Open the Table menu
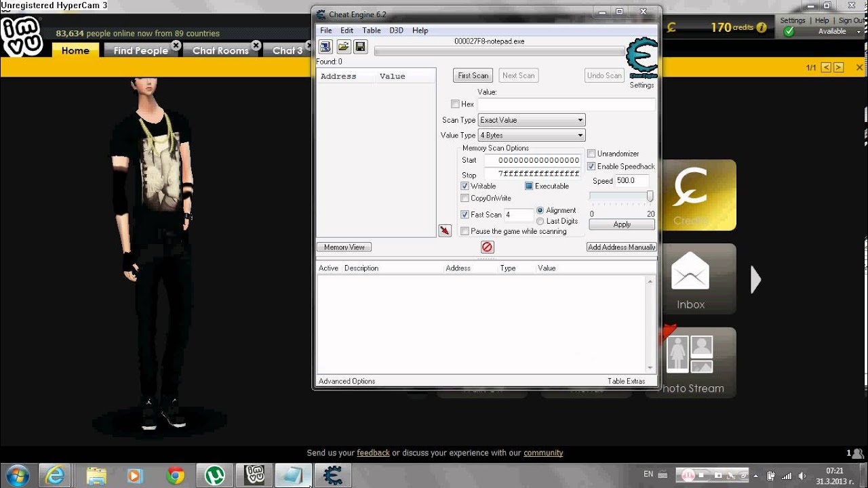The height and width of the screenshot is (488, 868). [372, 30]
